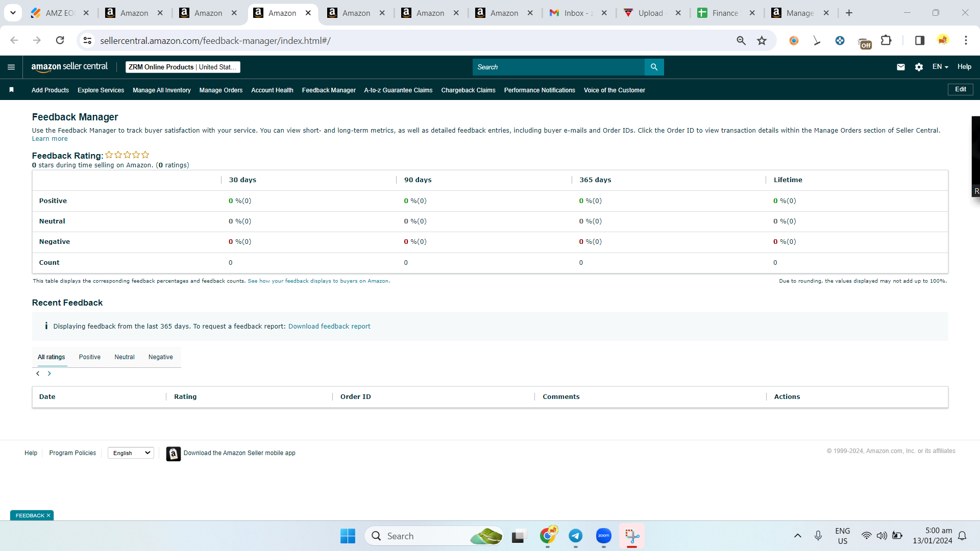980x551 pixels.
Task: Open link about feedback displays to buyers
Action: pyautogui.click(x=318, y=281)
